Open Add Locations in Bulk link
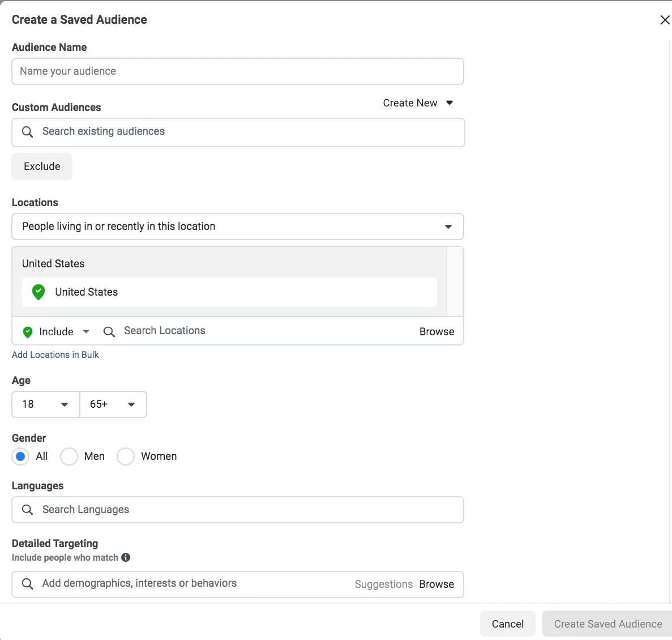The width and height of the screenshot is (672, 640). coord(55,355)
